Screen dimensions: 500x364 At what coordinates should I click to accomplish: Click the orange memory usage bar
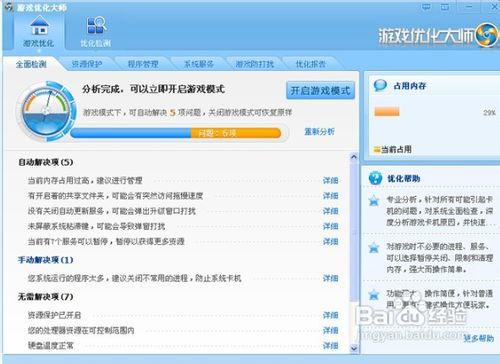pyautogui.click(x=387, y=112)
